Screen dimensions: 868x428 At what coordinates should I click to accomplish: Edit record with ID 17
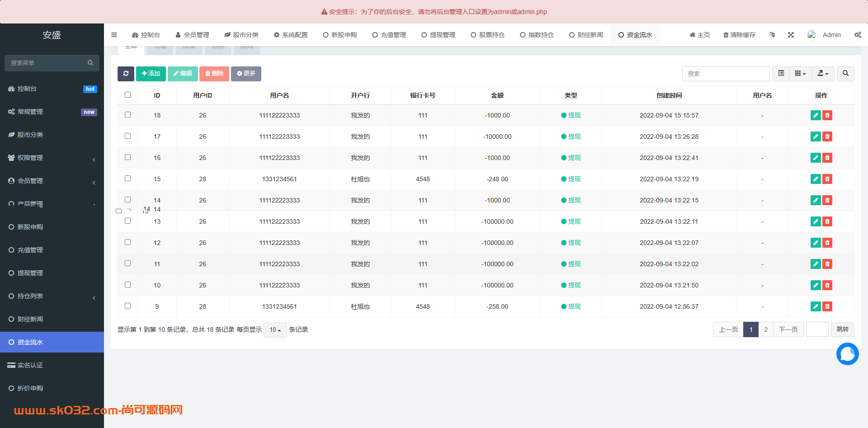816,136
